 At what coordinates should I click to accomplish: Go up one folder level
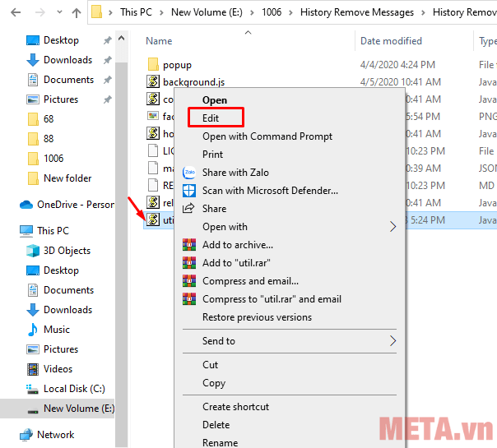(x=77, y=12)
